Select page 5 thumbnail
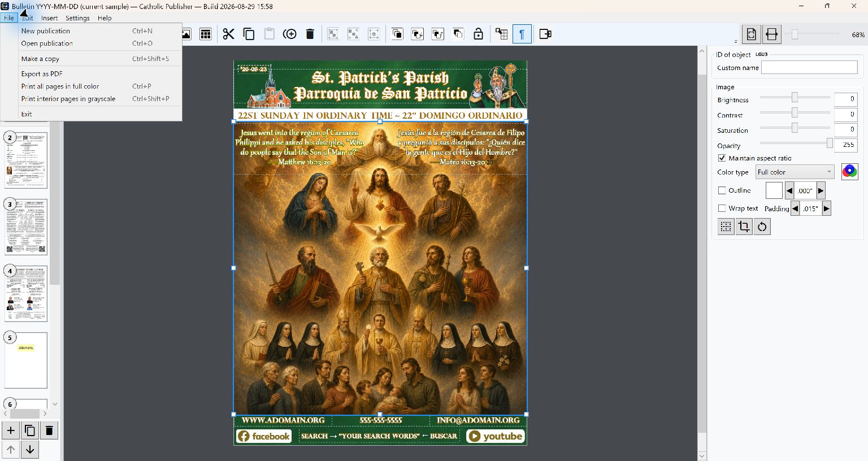The width and height of the screenshot is (868, 461). (26, 360)
